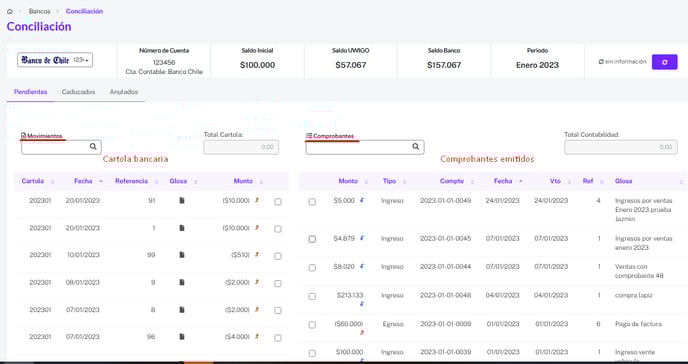Viewport: 688px width, 364px height.
Task: Click the Comprobantes section heading
Action: [333, 136]
